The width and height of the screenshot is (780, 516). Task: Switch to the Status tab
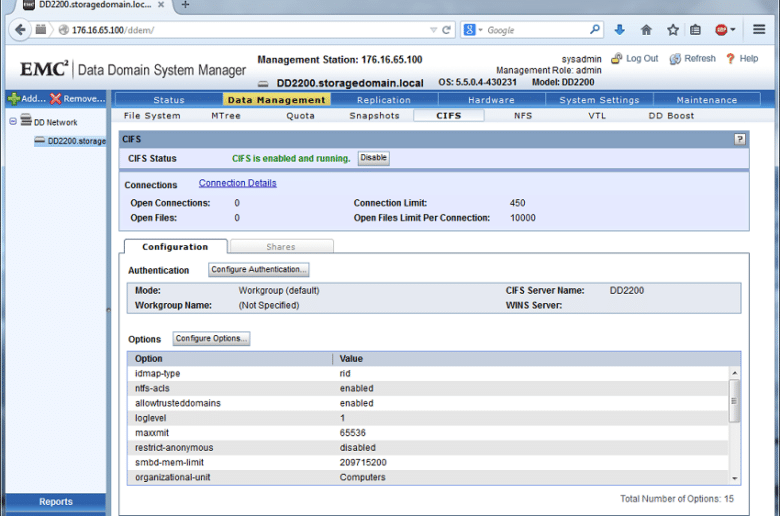click(x=169, y=100)
